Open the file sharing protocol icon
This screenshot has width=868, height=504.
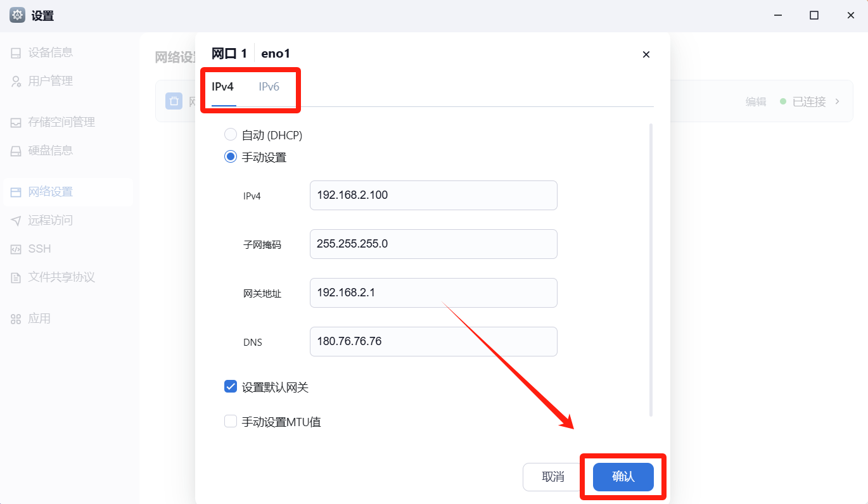pos(16,277)
